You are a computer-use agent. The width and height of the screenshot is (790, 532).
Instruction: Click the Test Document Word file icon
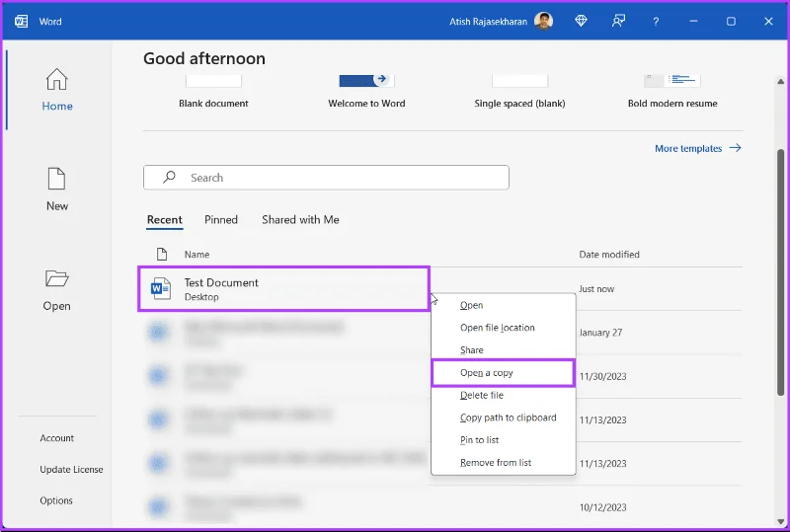[161, 288]
